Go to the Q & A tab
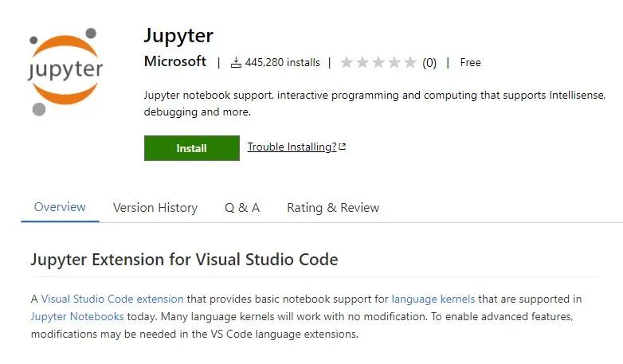The height and width of the screenshot is (364, 623). click(x=242, y=208)
